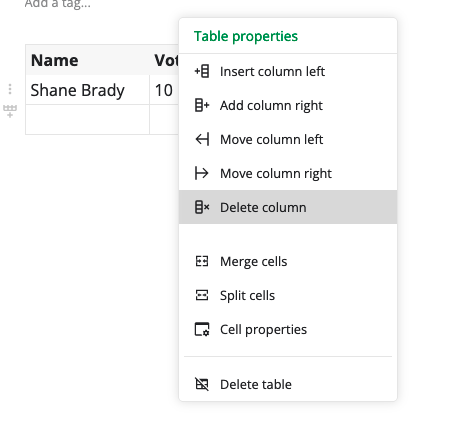Screen dimensions: 453x437
Task: Click the Name header cell
Action: coord(88,60)
